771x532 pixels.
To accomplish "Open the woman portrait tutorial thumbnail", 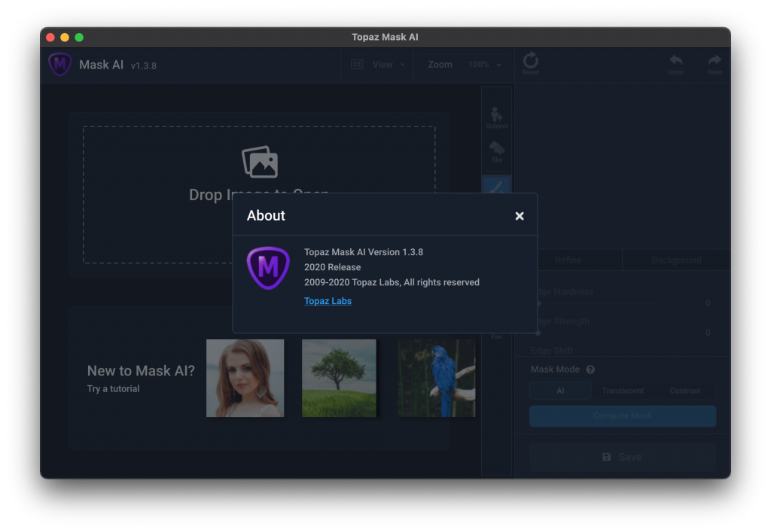I will (x=245, y=378).
